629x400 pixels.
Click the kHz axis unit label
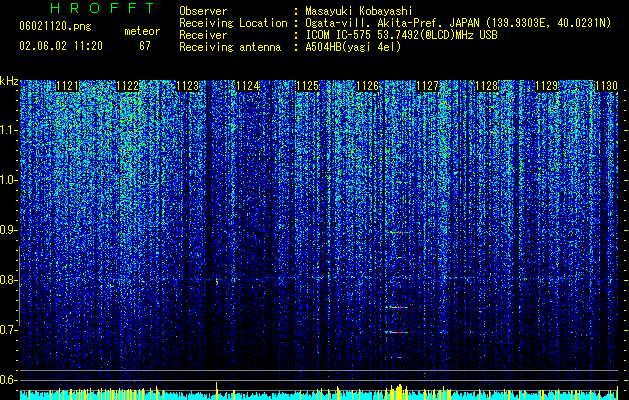coord(9,81)
